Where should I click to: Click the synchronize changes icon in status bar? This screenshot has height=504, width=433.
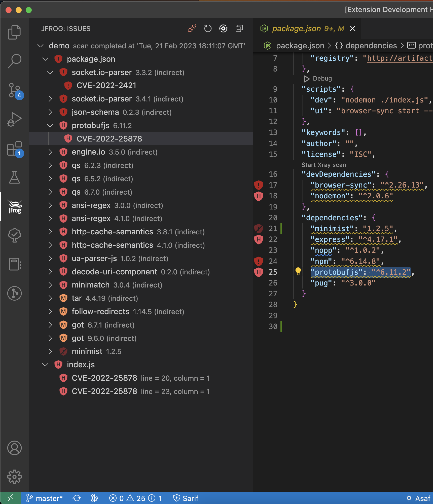(x=77, y=498)
